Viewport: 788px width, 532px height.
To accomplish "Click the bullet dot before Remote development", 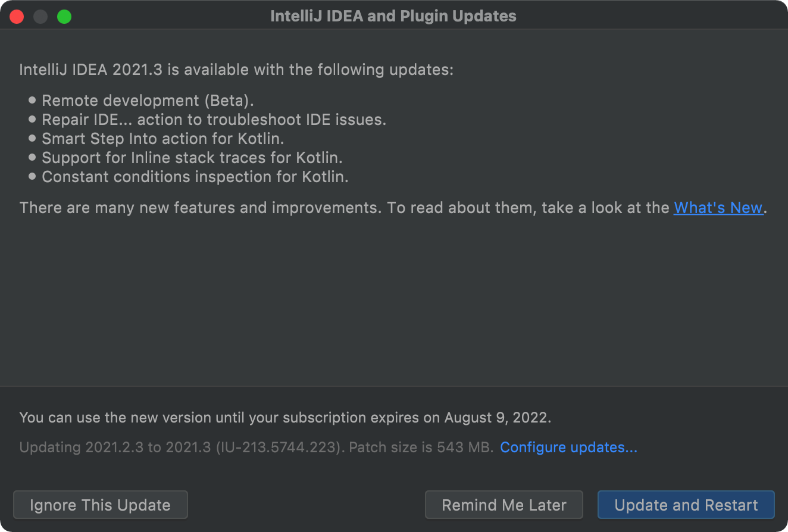I will point(32,101).
